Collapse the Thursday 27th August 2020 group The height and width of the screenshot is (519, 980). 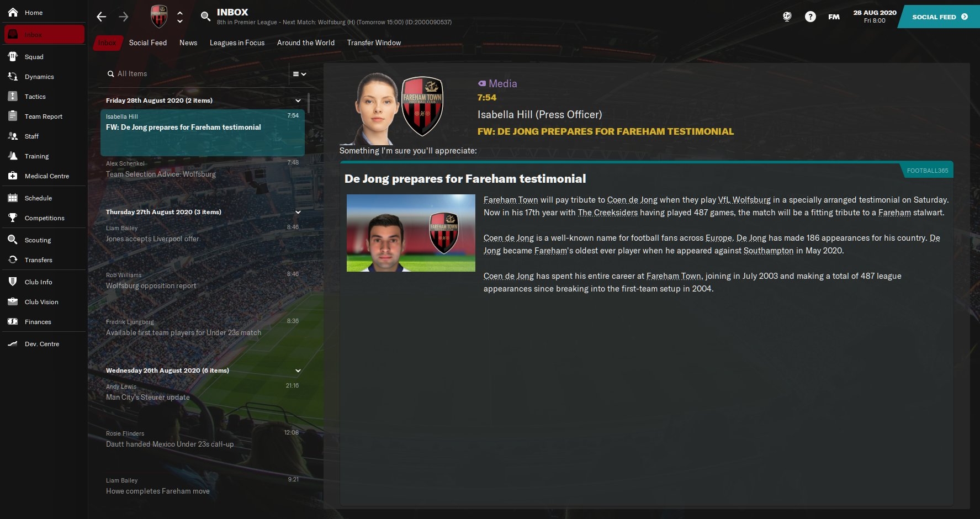[298, 212]
